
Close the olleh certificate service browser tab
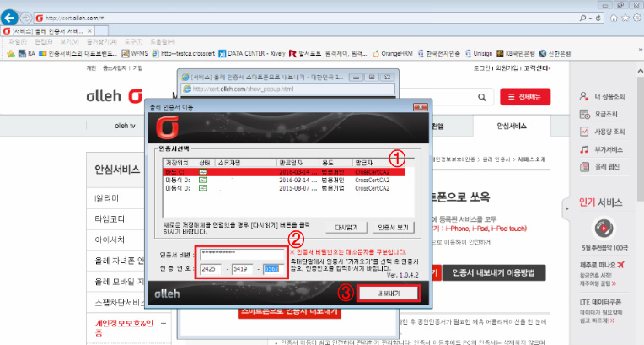click(89, 31)
